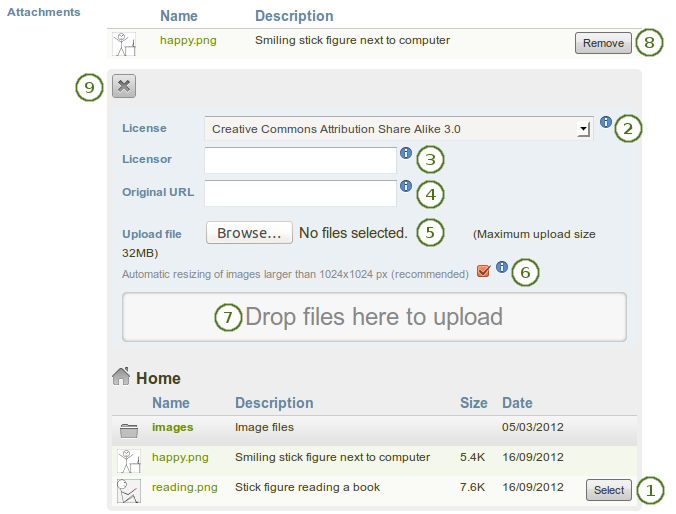
Task: Click inside the Licensor text field
Action: tap(300, 160)
